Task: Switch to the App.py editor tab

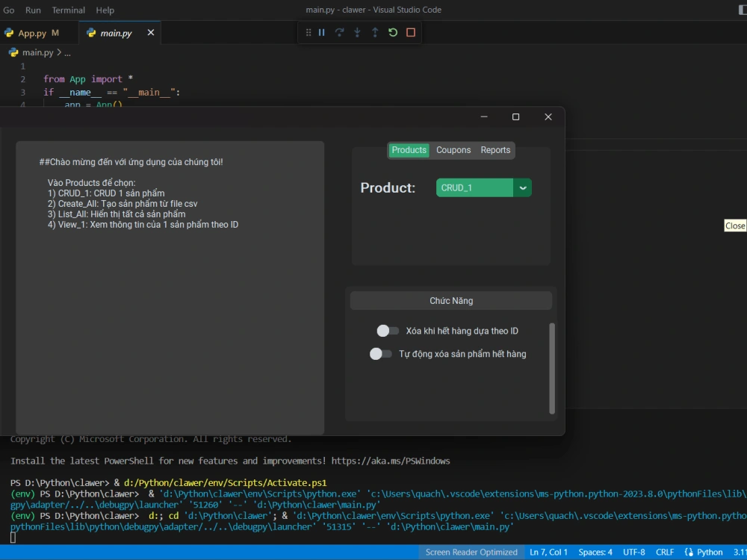Action: click(39, 33)
